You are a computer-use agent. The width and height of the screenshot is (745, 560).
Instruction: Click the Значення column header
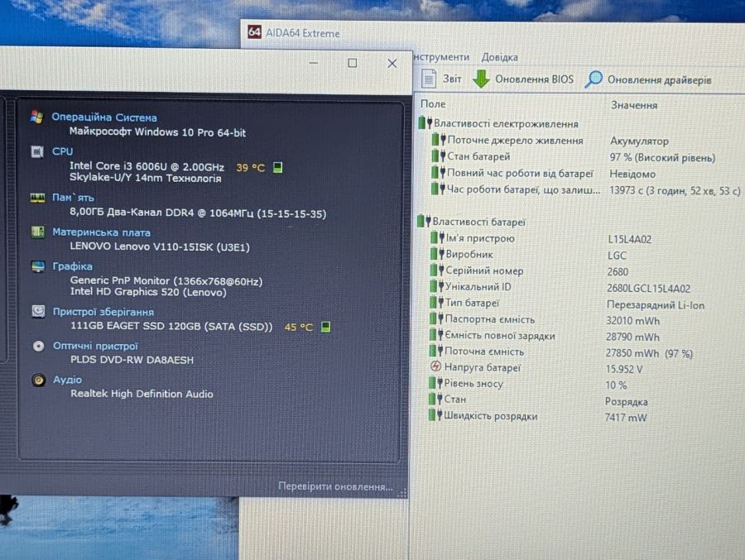pyautogui.click(x=634, y=105)
